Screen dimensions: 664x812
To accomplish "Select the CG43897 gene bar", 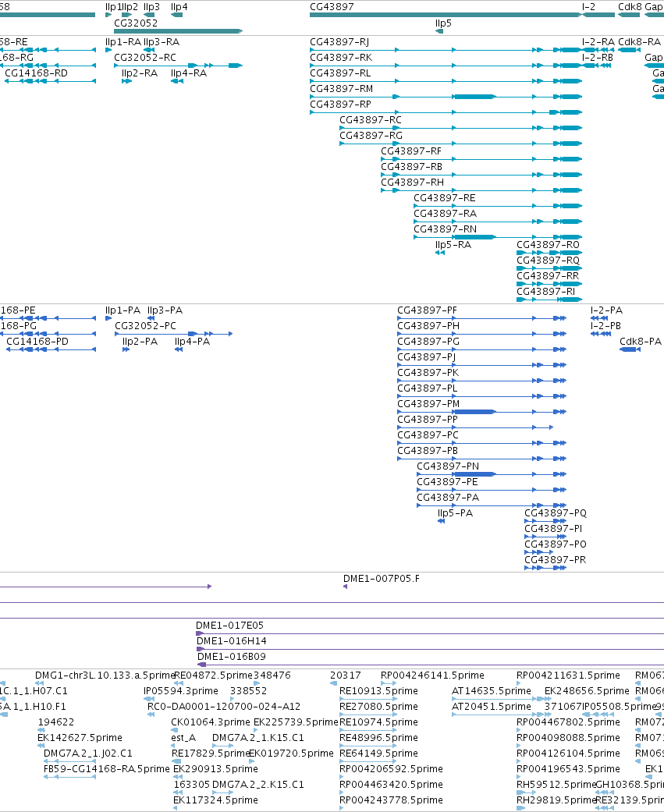I will (446, 15).
